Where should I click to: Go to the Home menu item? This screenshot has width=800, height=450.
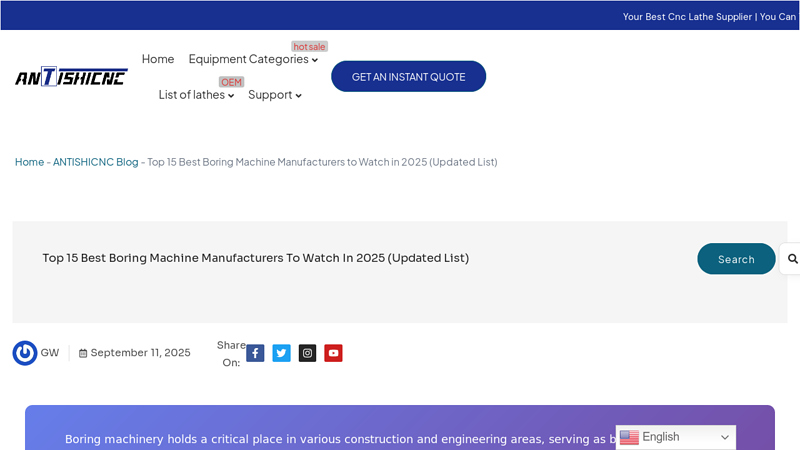point(158,59)
